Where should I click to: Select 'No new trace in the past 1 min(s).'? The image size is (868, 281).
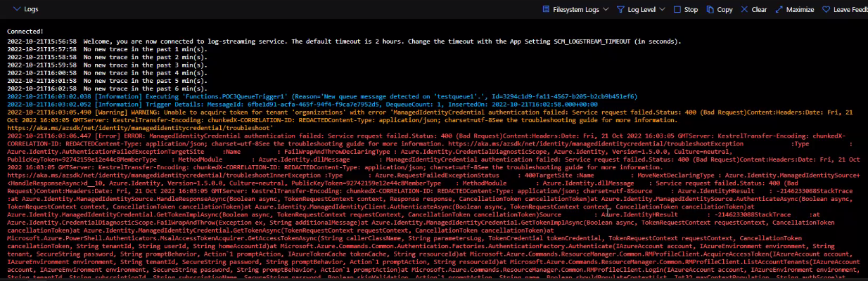[x=145, y=49]
